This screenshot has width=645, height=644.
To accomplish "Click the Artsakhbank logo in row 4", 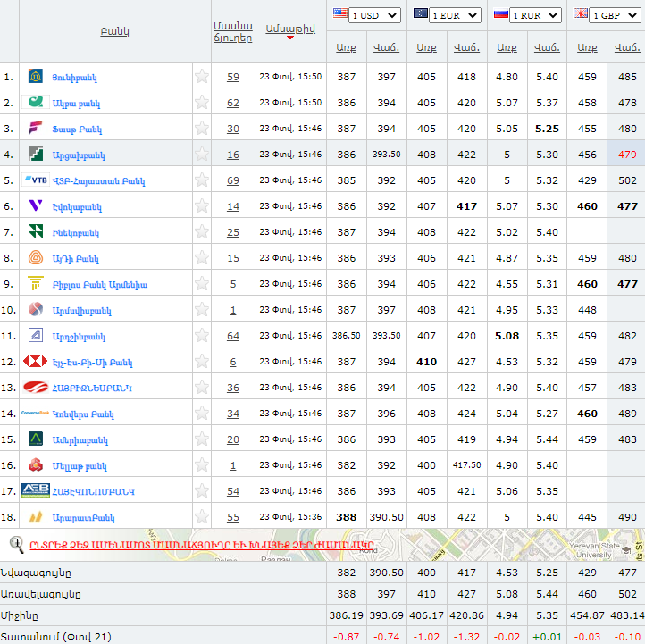I will 36,154.
